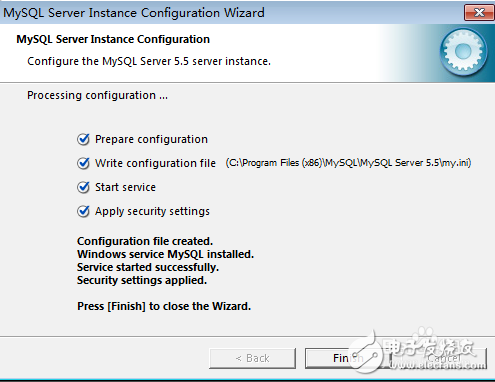Click the checkmark beside Apply security settings

[83, 211]
